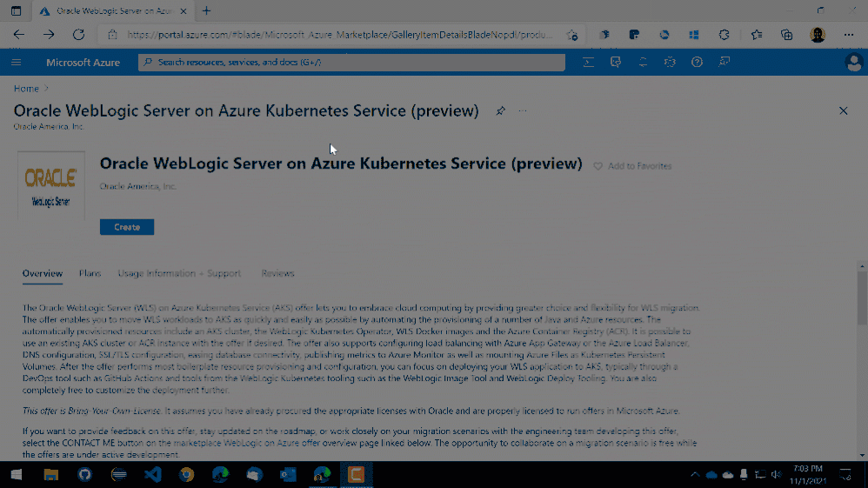Click 'This offer is Bring-Your-Own-License' text
The image size is (868, 488).
click(92, 411)
